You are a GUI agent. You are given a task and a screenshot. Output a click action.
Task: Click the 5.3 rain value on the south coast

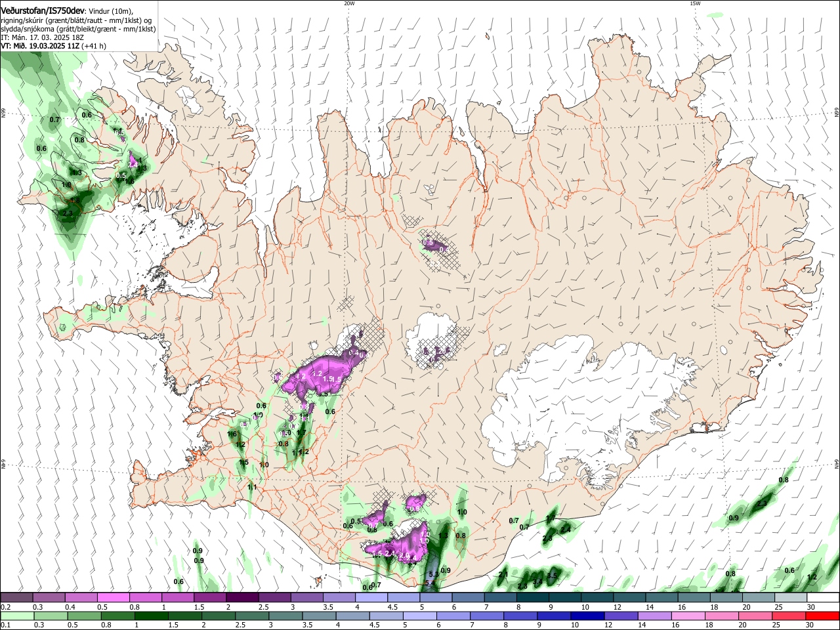click(x=433, y=574)
